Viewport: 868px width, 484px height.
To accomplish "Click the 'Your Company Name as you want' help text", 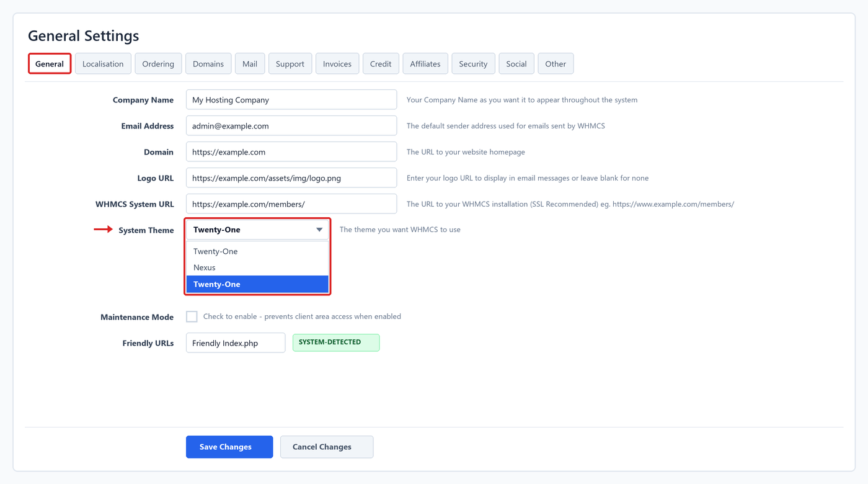I will coord(522,100).
